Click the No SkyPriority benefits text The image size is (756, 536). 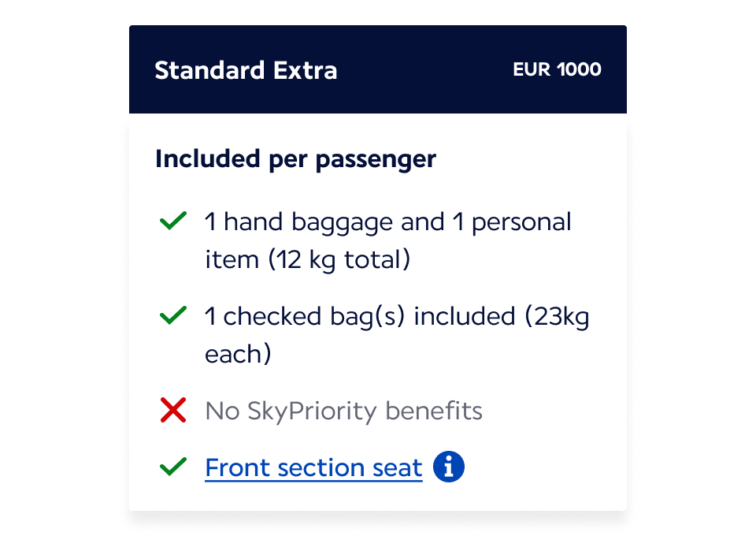[343, 411]
